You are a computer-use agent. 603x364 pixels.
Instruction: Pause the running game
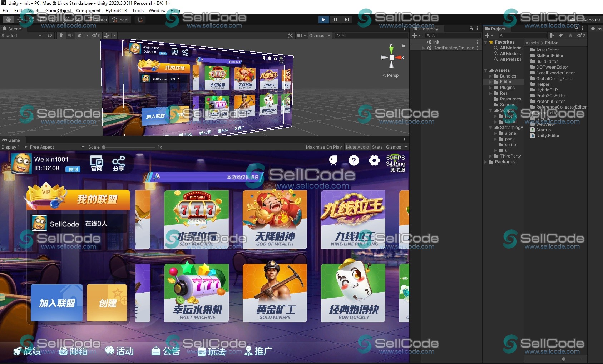[x=335, y=20]
